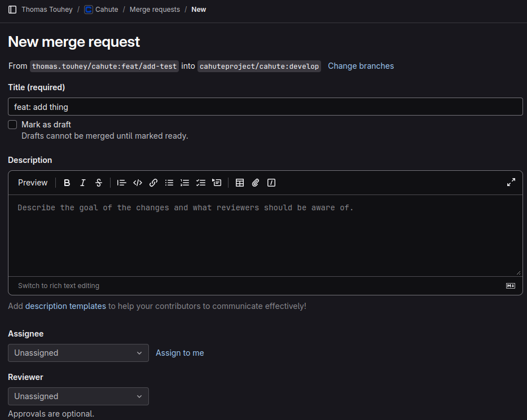
Task: Expand the editor to full screen
Action: pos(511,182)
